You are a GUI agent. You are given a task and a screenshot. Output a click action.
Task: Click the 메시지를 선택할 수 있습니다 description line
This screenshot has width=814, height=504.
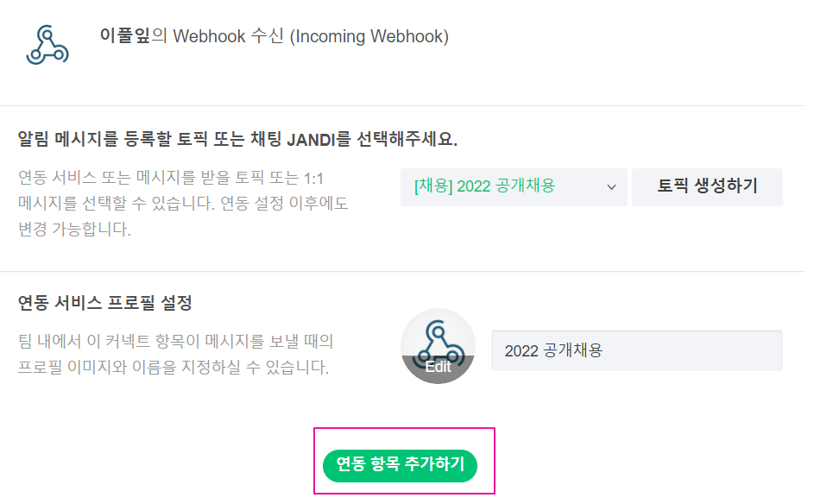tap(183, 205)
